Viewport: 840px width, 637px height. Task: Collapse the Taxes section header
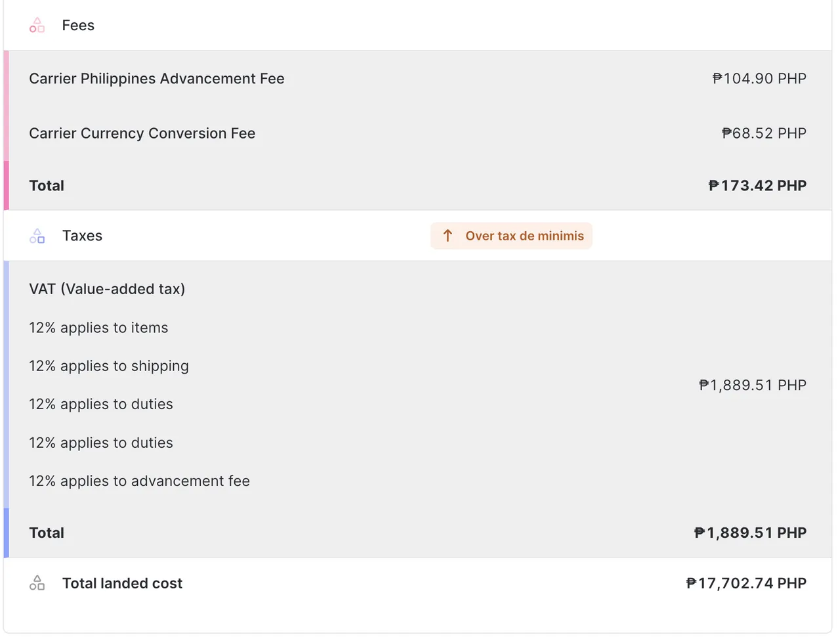[82, 235]
